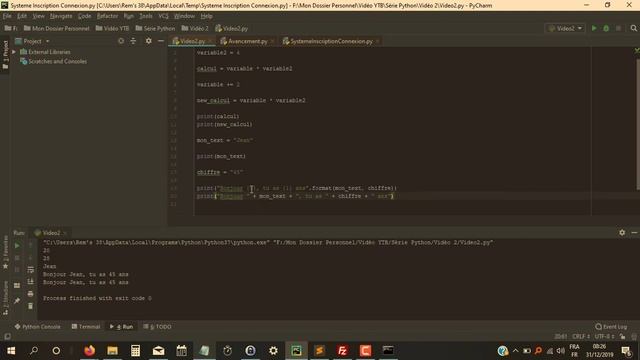Open Terminal tool window
This screenshot has height=360, width=640.
coord(85,327)
